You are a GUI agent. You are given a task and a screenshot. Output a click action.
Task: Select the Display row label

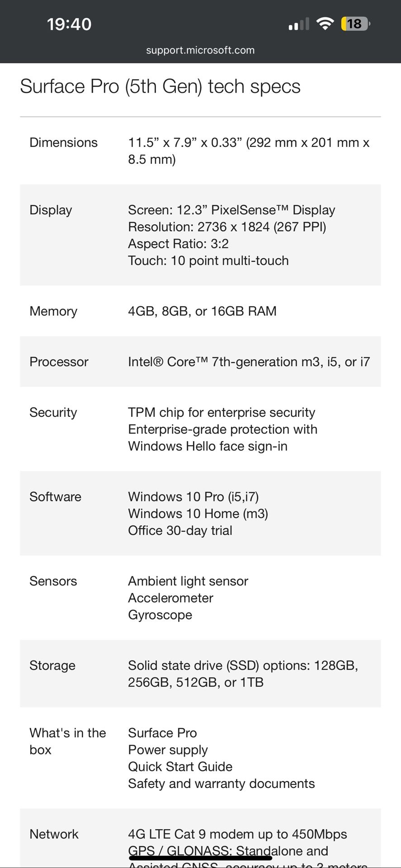51,210
